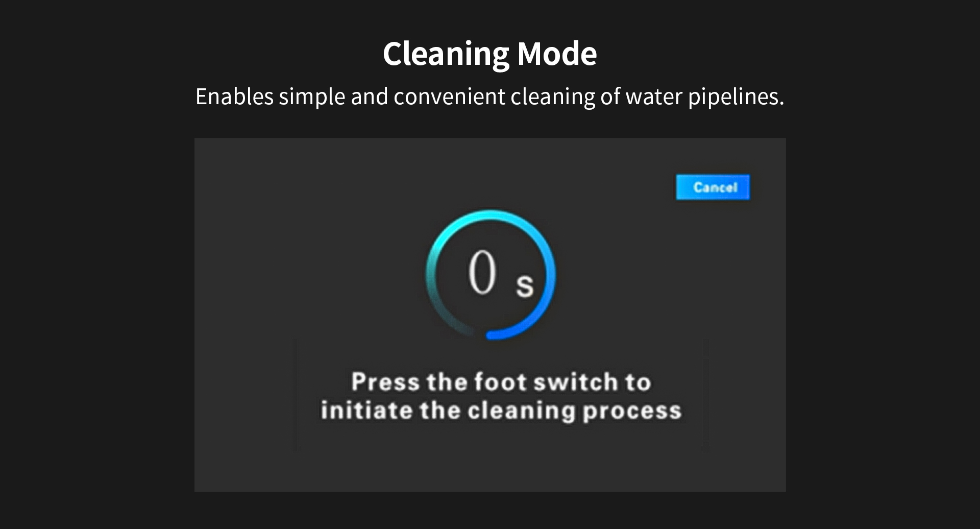Click the word 'pipelines' in the subtitle
Viewport: 980px width, 529px height.
736,97
